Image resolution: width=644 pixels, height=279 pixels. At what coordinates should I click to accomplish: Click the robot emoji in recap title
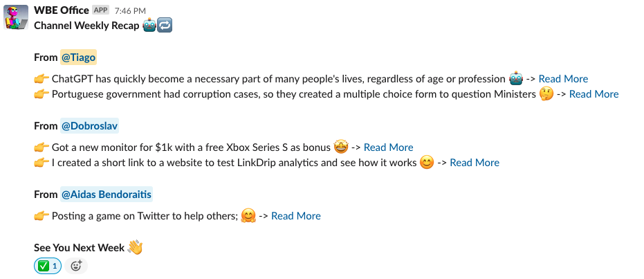149,25
